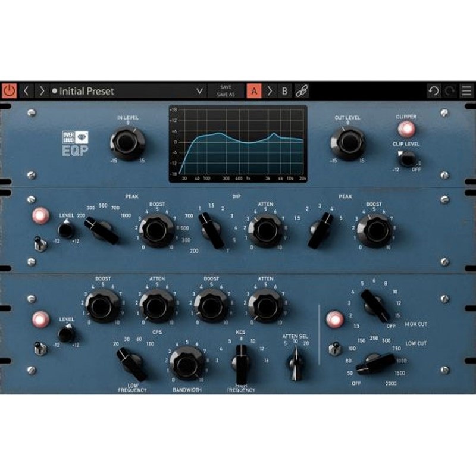Click the LOW FREQUENCY CPS selector
This screenshot has width=476, height=476.
click(132, 364)
